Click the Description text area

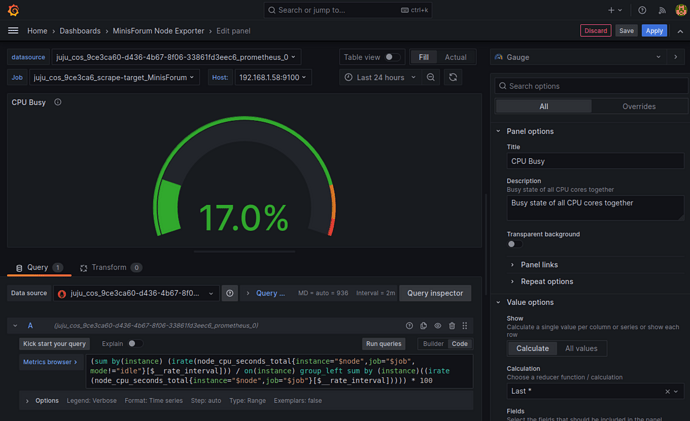coord(595,208)
